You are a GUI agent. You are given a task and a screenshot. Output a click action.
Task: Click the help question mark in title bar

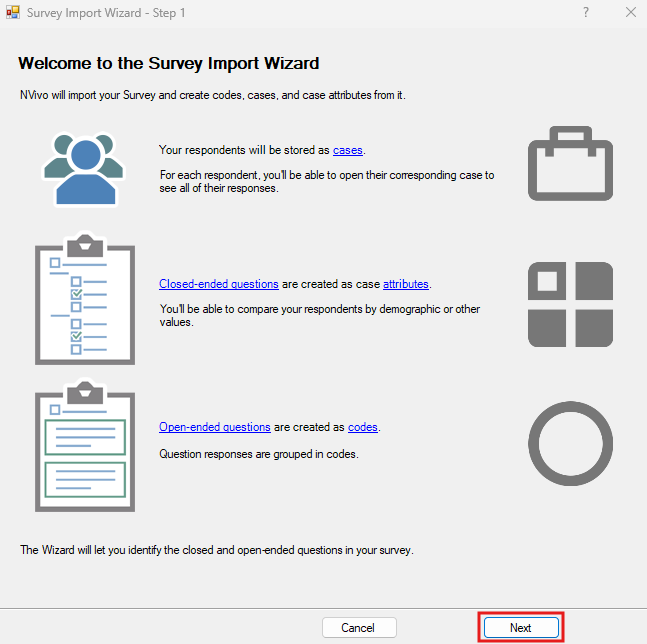click(x=586, y=12)
